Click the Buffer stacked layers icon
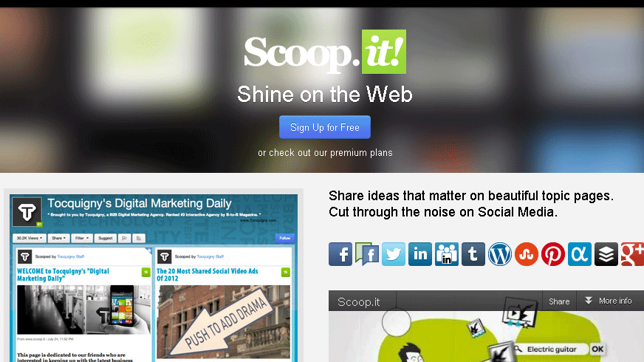This screenshot has height=362, width=644. [x=606, y=254]
